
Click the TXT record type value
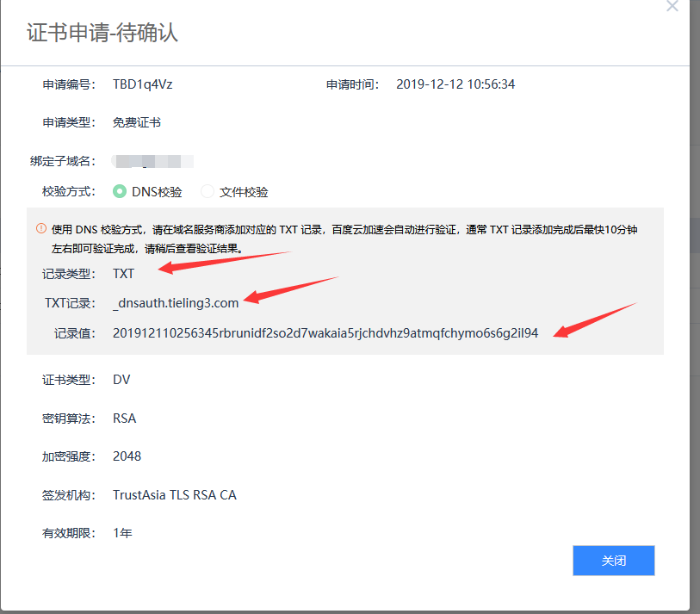[x=123, y=273]
